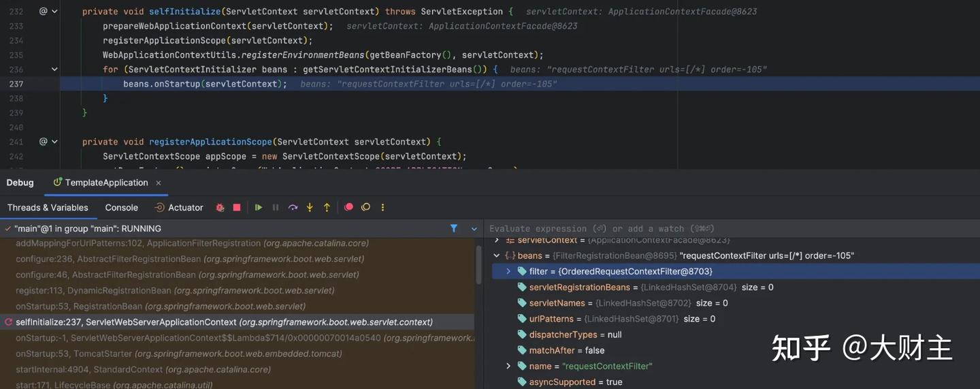Viewport: 980px width, 389px height.
Task: Fold the selfInitialize method at line 232
Action: (x=54, y=12)
